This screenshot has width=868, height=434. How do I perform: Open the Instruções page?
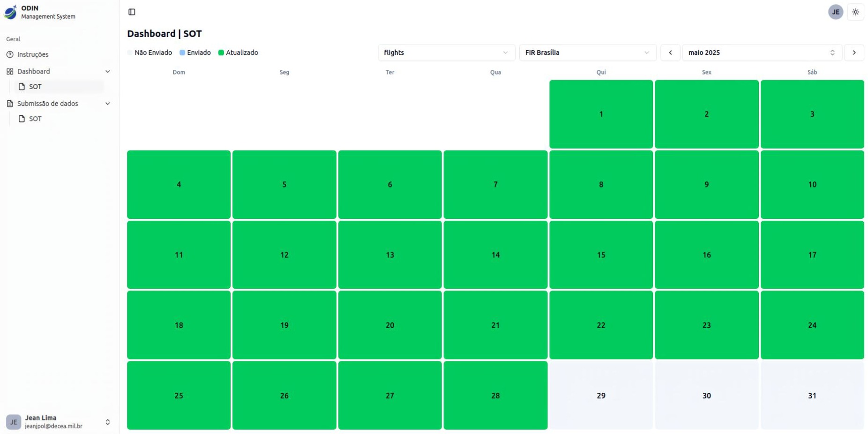point(33,55)
